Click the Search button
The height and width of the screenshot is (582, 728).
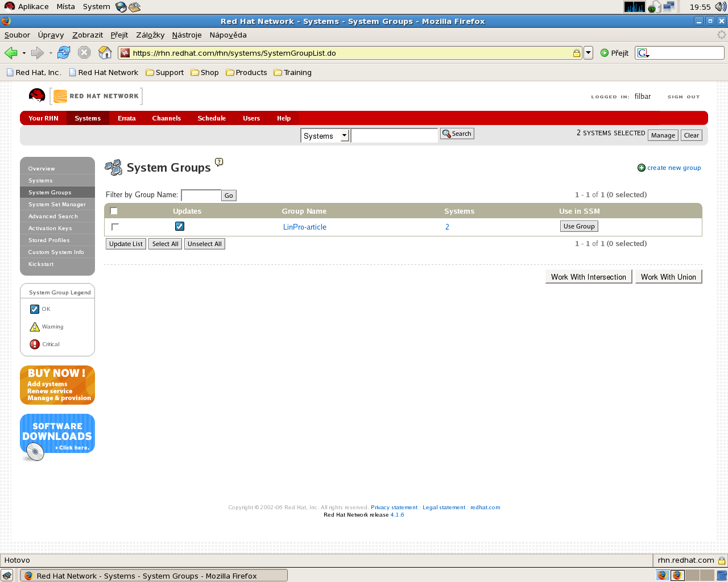457,134
